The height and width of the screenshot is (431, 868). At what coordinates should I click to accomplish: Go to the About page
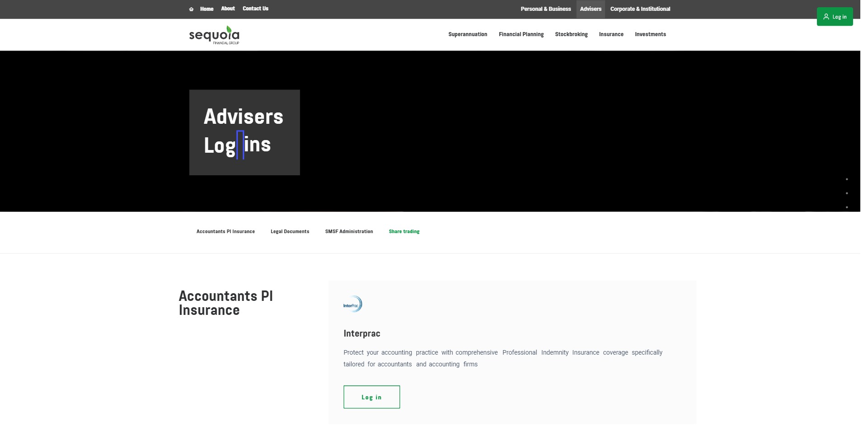coord(228,9)
